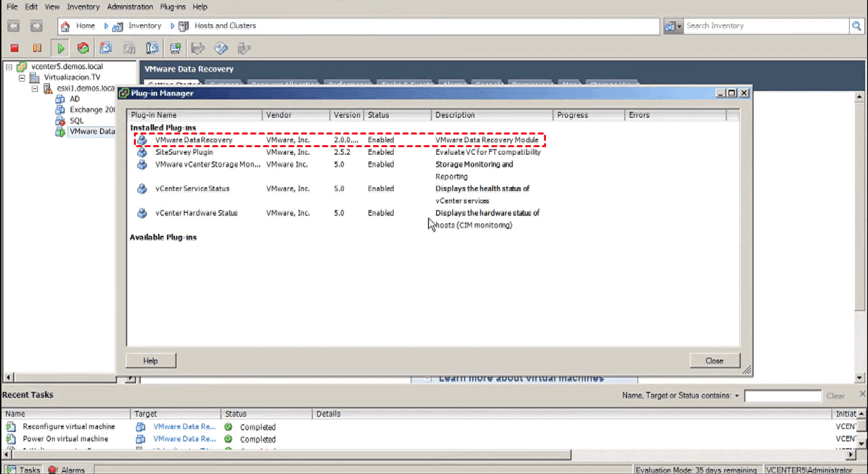Open the dropdown arrow after Home

coord(106,26)
